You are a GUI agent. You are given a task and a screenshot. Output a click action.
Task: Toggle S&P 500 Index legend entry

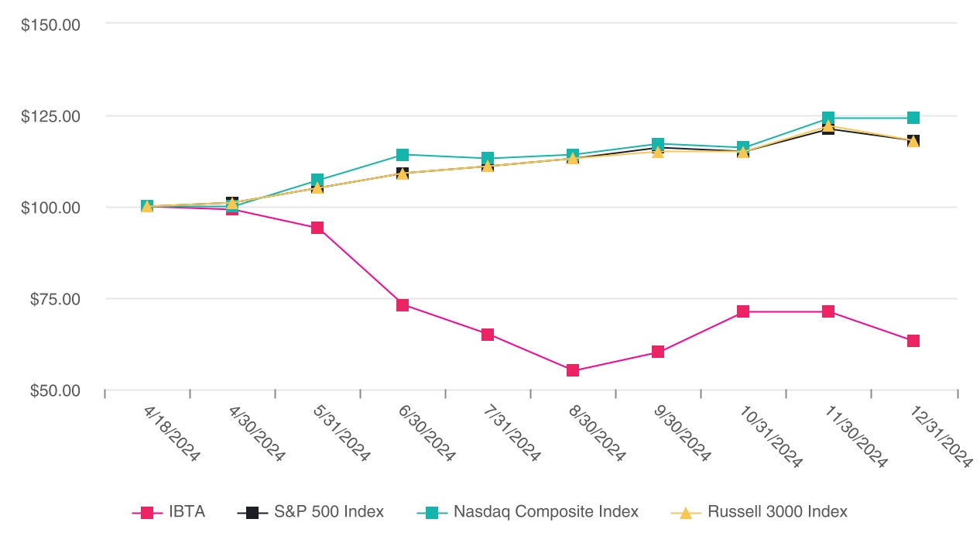[329, 512]
